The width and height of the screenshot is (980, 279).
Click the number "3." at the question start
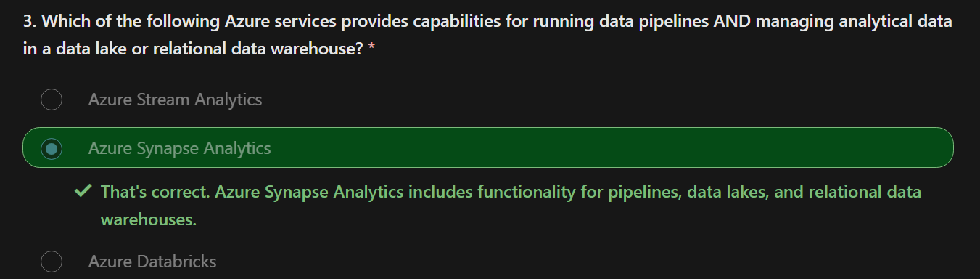pyautogui.click(x=30, y=22)
